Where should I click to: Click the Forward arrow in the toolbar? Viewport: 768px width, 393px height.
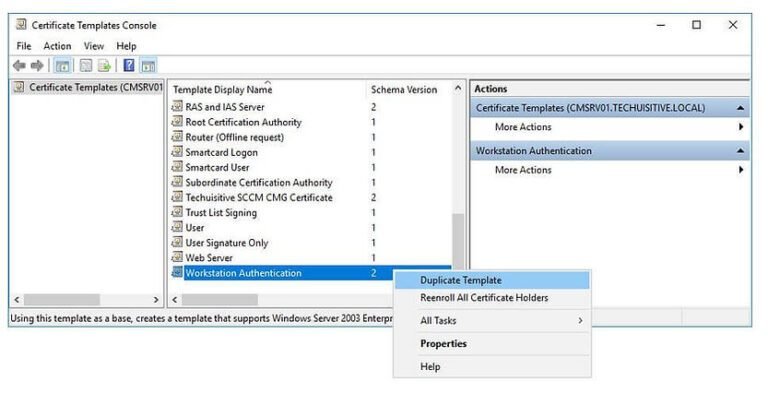click(37, 66)
